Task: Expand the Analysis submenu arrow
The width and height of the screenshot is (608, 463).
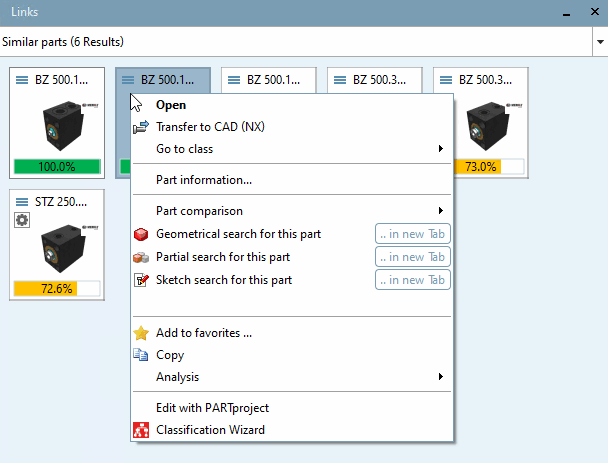Action: (440, 377)
